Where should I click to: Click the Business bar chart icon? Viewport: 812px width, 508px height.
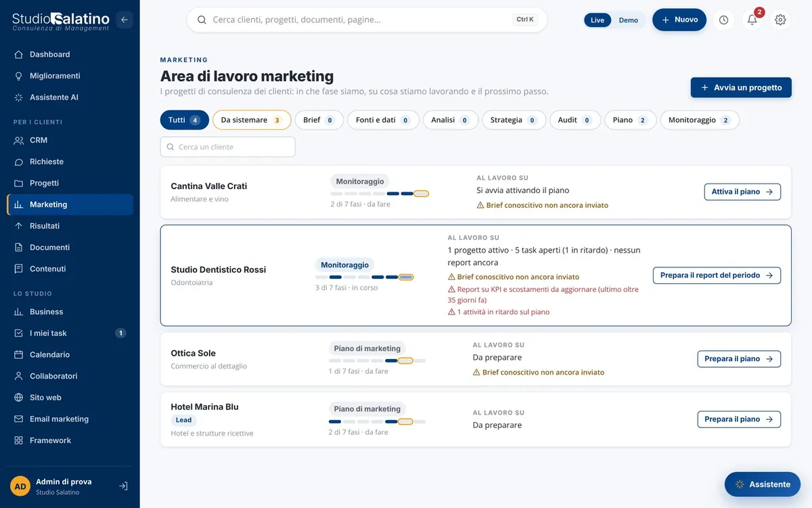pyautogui.click(x=19, y=312)
